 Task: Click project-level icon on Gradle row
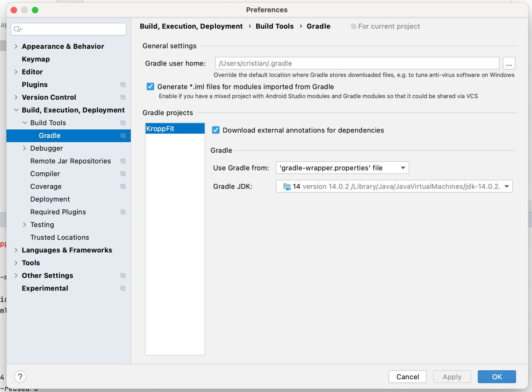(x=123, y=136)
